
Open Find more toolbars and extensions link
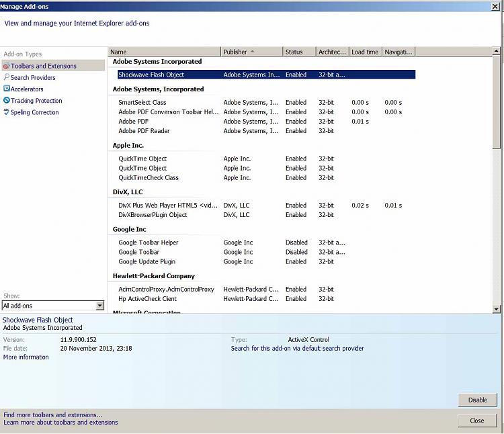click(53, 415)
